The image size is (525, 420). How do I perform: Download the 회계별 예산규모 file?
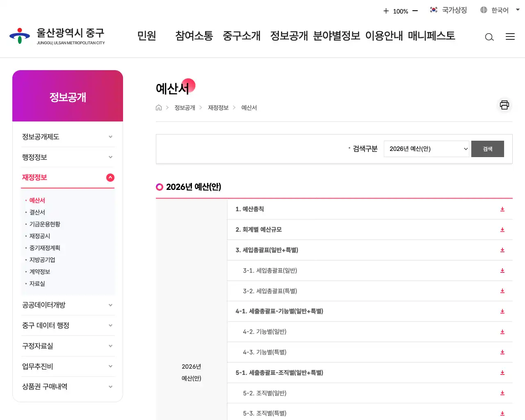502,230
